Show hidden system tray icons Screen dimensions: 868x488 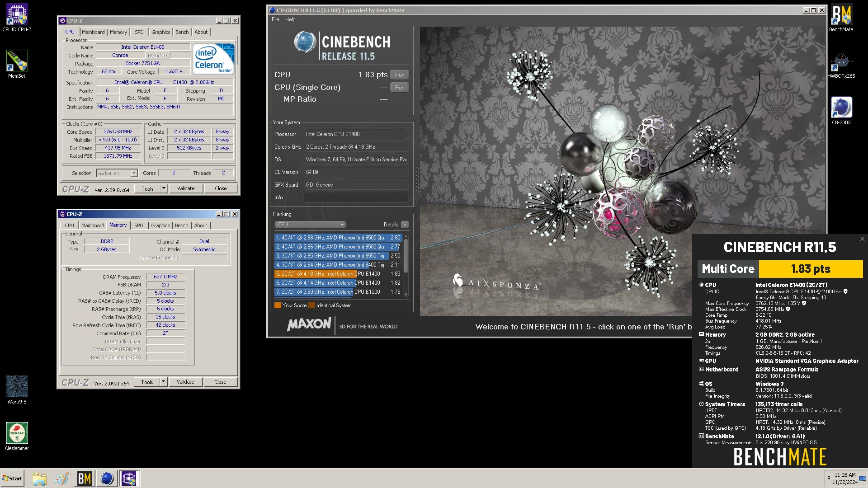829,478
